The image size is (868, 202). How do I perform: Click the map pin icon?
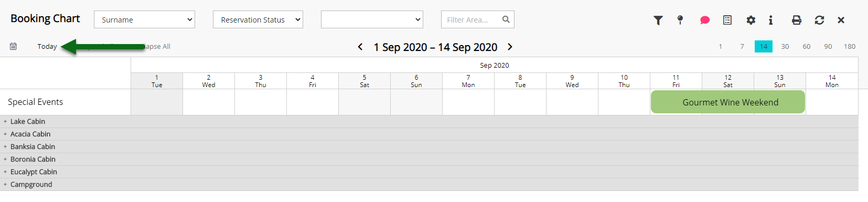point(680,20)
